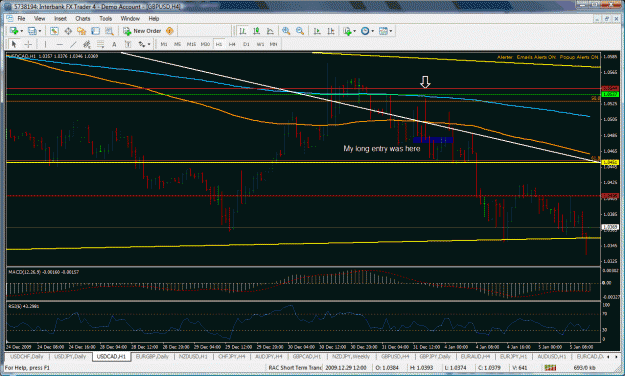Toggle the Data Window crosshair-target icon
The width and height of the screenshot is (625, 376).
(68, 31)
